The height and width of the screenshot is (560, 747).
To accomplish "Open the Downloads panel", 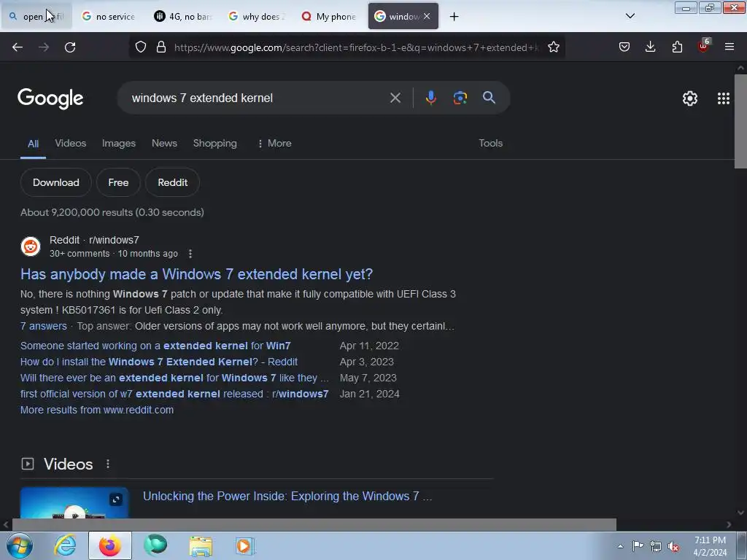I will tap(650, 47).
